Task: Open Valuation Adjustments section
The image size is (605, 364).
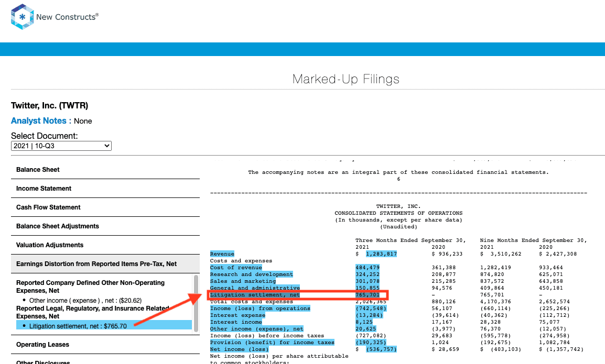Action: 105,245
